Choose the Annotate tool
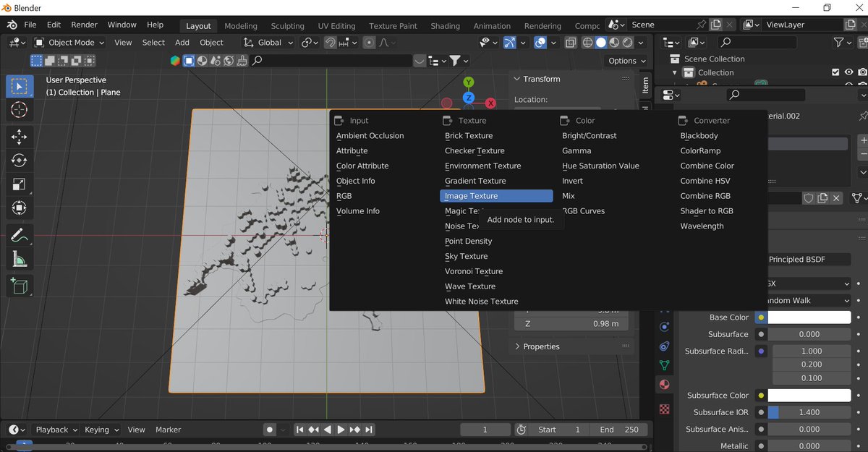868x452 pixels. [20, 235]
